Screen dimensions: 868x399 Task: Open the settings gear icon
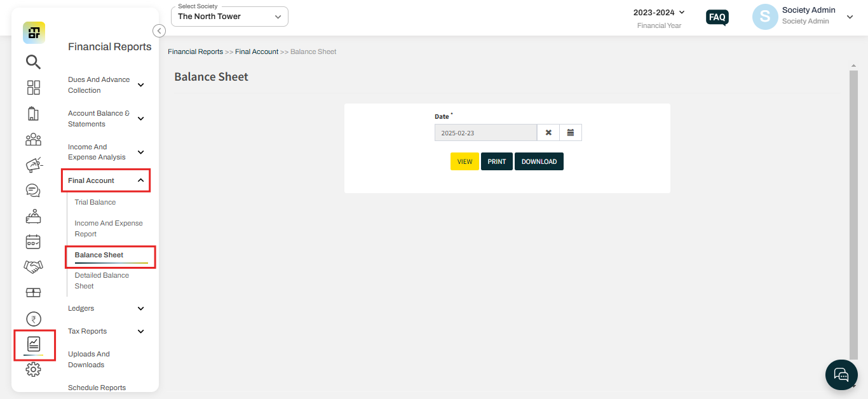[x=33, y=369]
